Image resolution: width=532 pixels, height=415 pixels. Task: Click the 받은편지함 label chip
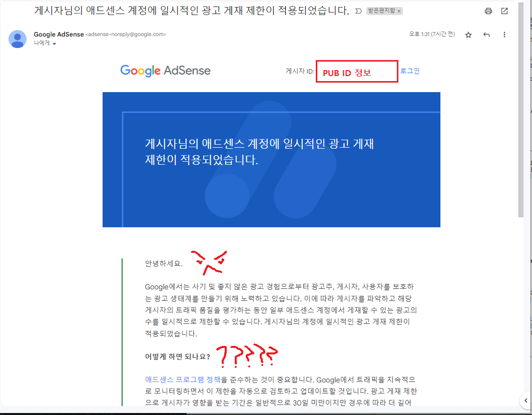click(x=381, y=10)
